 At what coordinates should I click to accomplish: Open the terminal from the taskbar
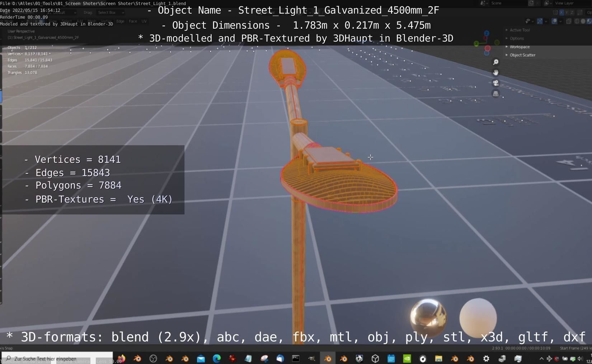point(296,358)
